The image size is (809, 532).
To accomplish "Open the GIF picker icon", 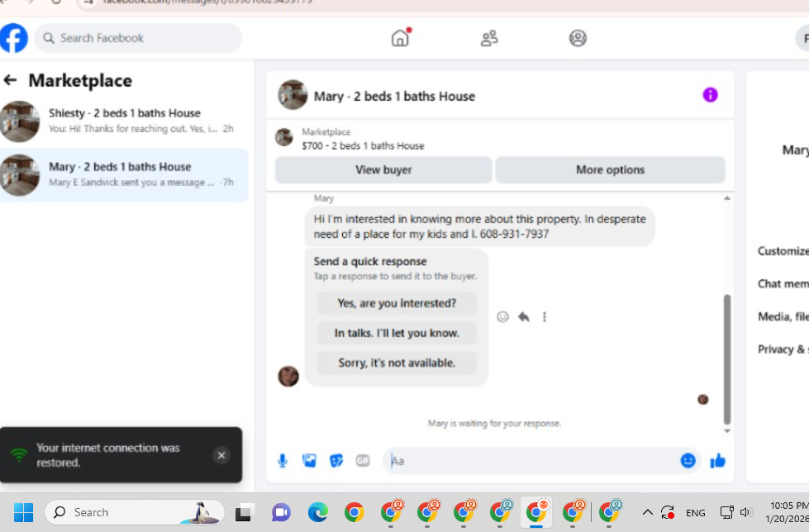I will pyautogui.click(x=363, y=460).
